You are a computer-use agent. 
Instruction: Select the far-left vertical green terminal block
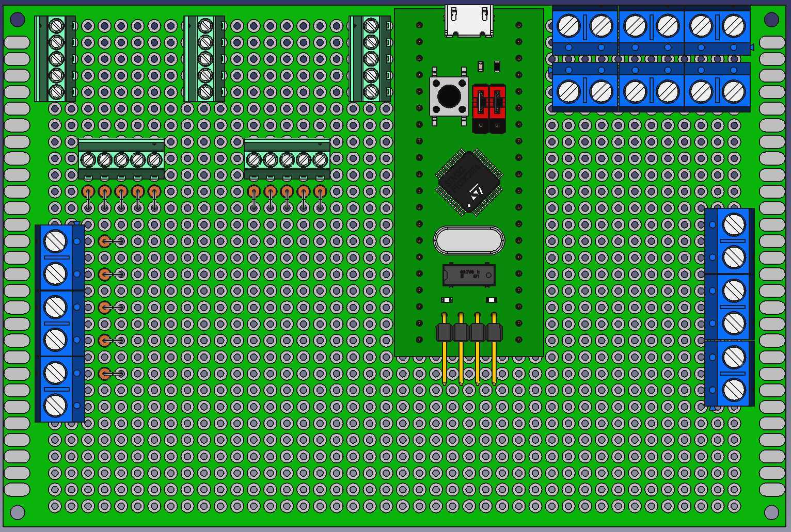(55, 59)
